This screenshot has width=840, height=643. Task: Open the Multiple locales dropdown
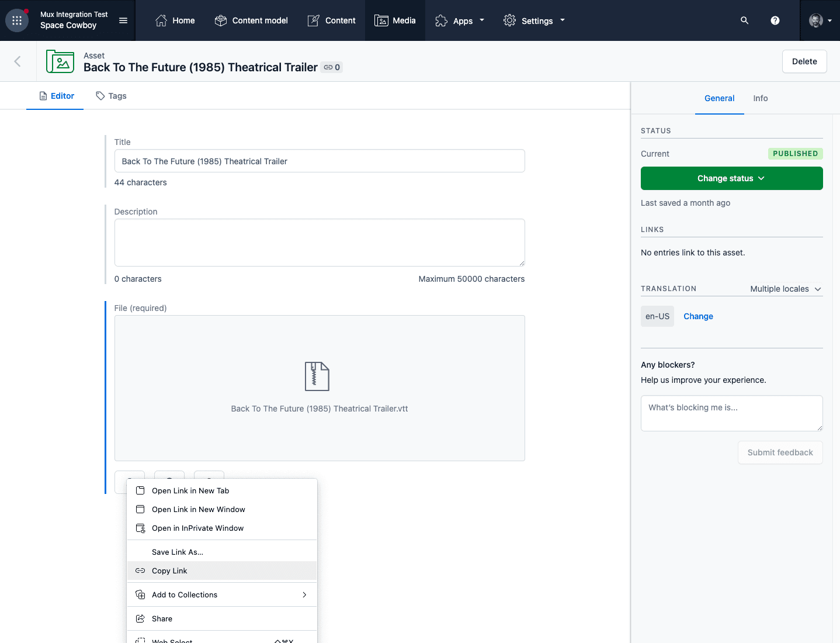tap(786, 289)
